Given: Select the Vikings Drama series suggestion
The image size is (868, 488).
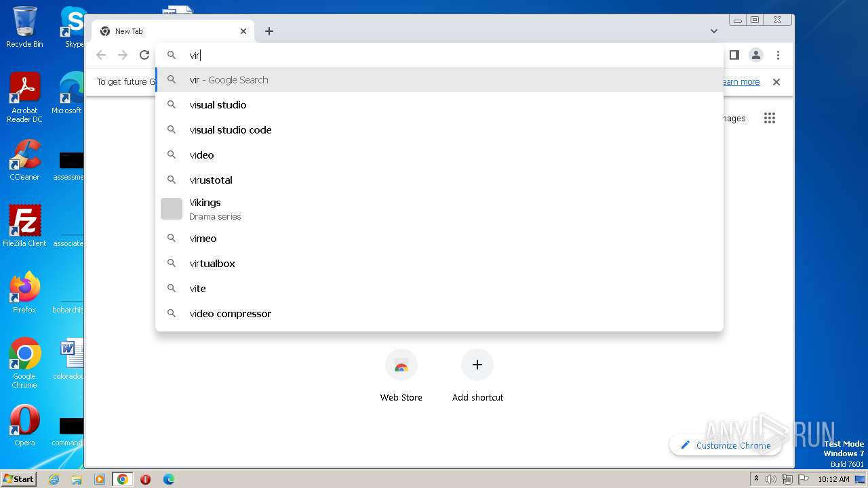Looking at the screenshot, I should (x=439, y=209).
